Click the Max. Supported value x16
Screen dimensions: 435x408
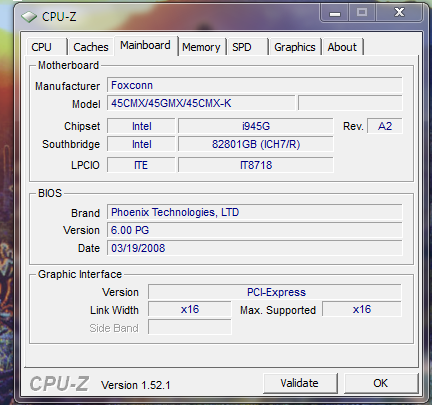362,310
